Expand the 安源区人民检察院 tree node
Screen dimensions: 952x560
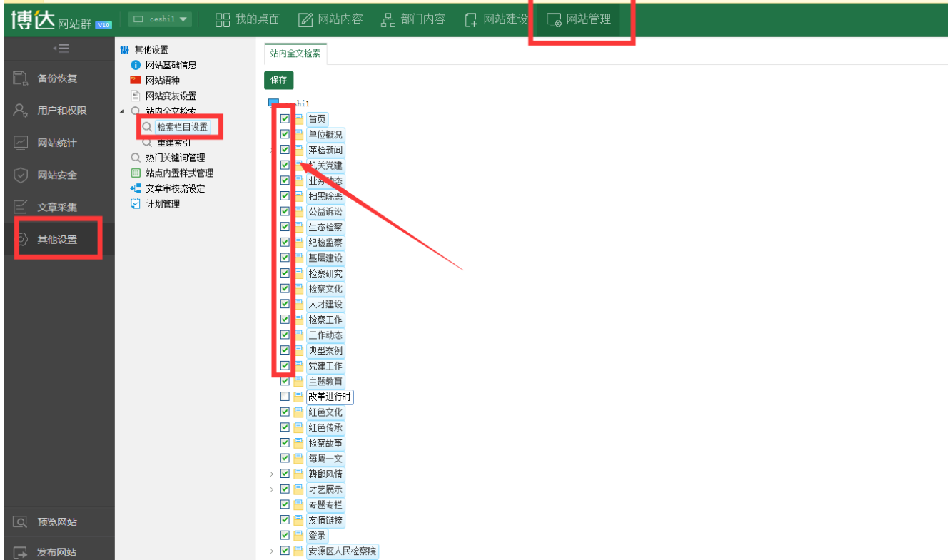pyautogui.click(x=271, y=551)
